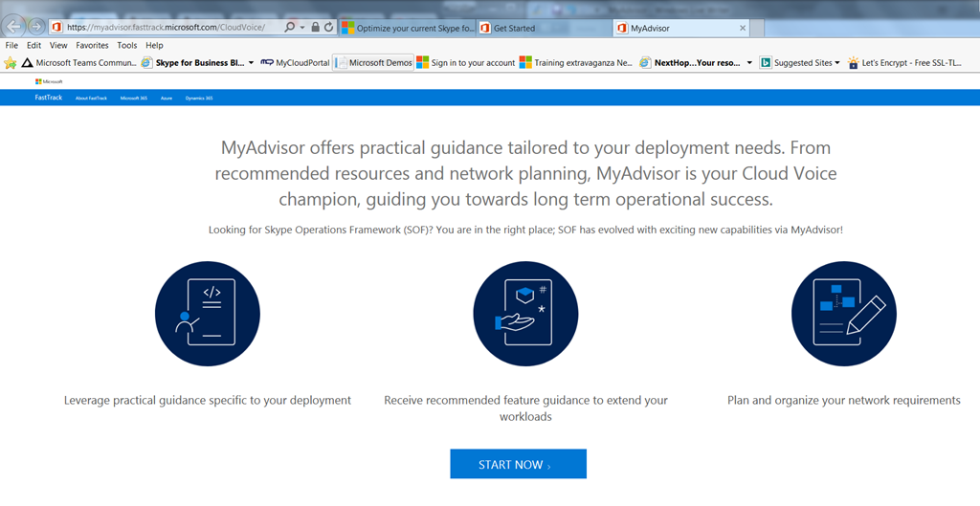Open the Microsoft 365 navigation link
The width and height of the screenshot is (980, 506).
point(133,98)
